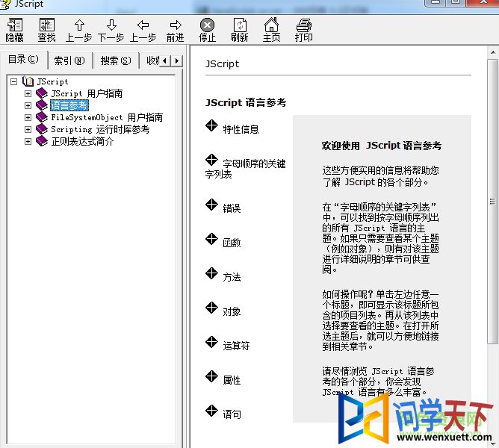499x448 pixels.
Task: Select FileSystemObject 用户指南 in the tree
Action: pyautogui.click(x=107, y=117)
